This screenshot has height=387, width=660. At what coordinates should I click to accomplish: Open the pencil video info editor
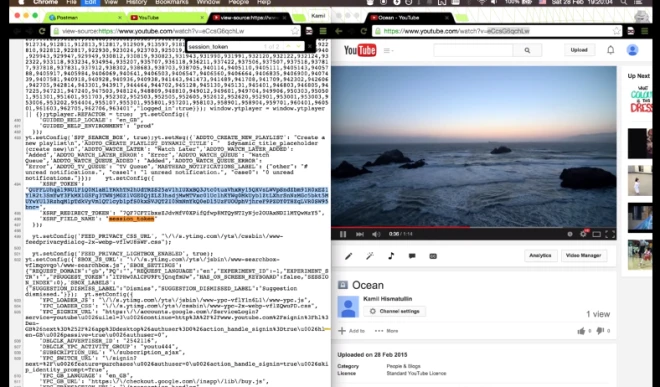coord(349,256)
